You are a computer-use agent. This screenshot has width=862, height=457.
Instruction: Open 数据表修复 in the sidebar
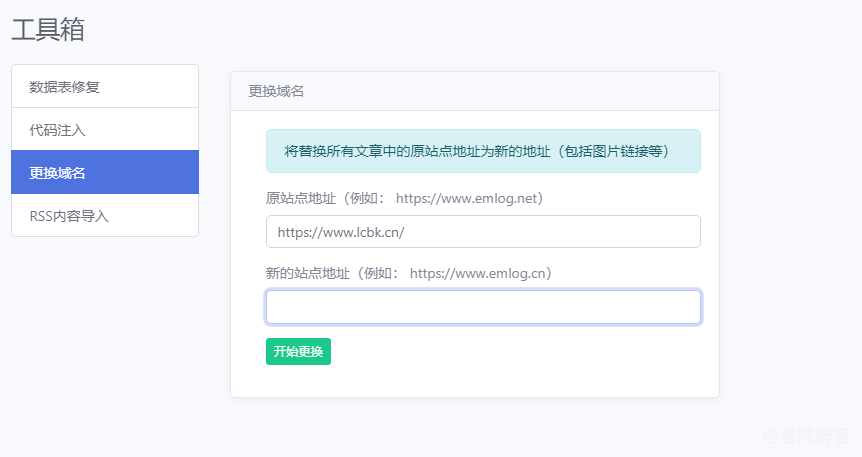point(65,87)
